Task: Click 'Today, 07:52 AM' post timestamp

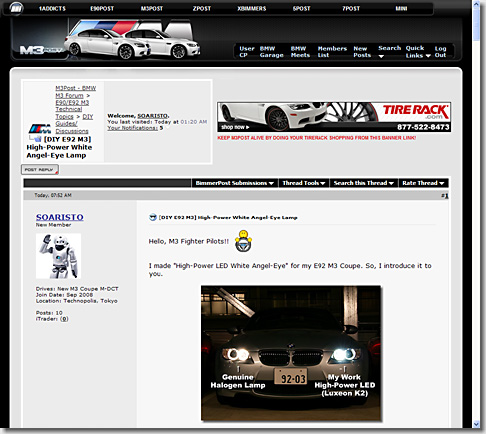Action: click(53, 195)
